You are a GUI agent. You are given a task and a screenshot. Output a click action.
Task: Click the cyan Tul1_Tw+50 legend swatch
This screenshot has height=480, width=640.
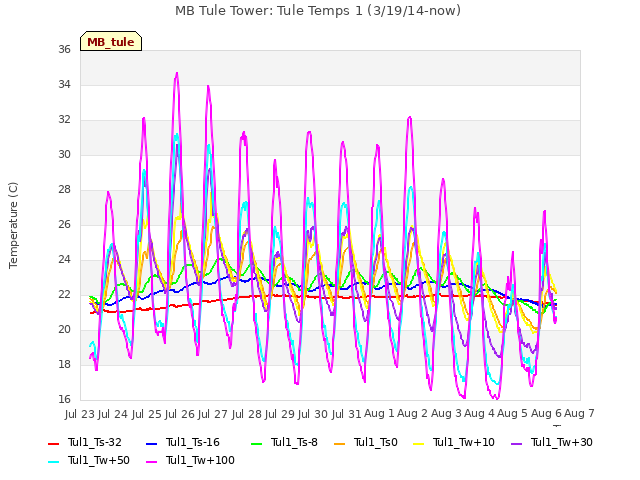tap(53, 462)
